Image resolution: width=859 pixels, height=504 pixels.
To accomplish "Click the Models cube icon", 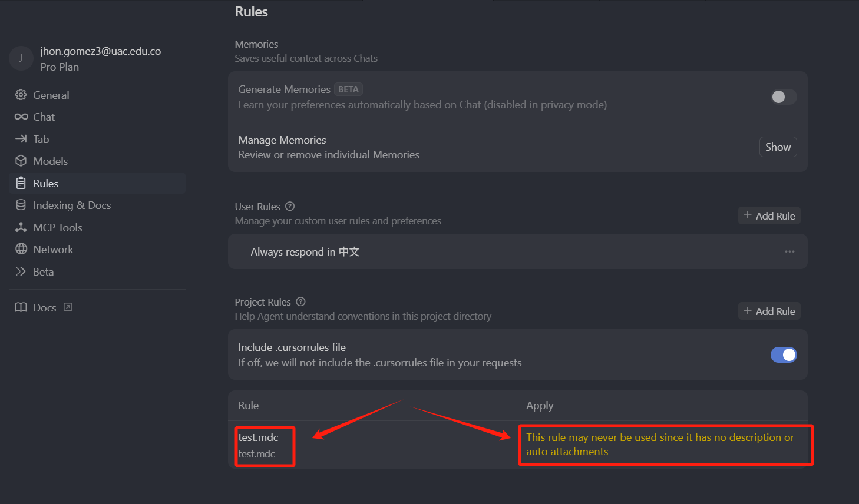I will pos(21,161).
